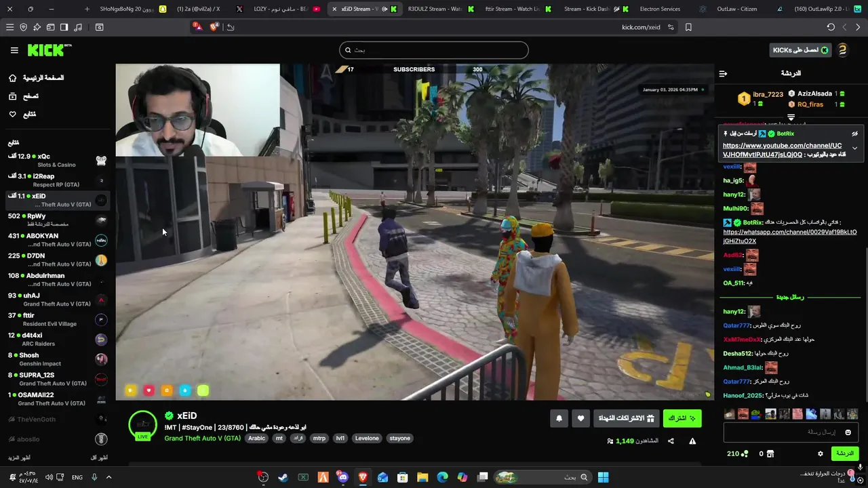The width and height of the screenshot is (868, 488).
Task: Toggle the notification bell for xEiD
Action: tap(559, 418)
